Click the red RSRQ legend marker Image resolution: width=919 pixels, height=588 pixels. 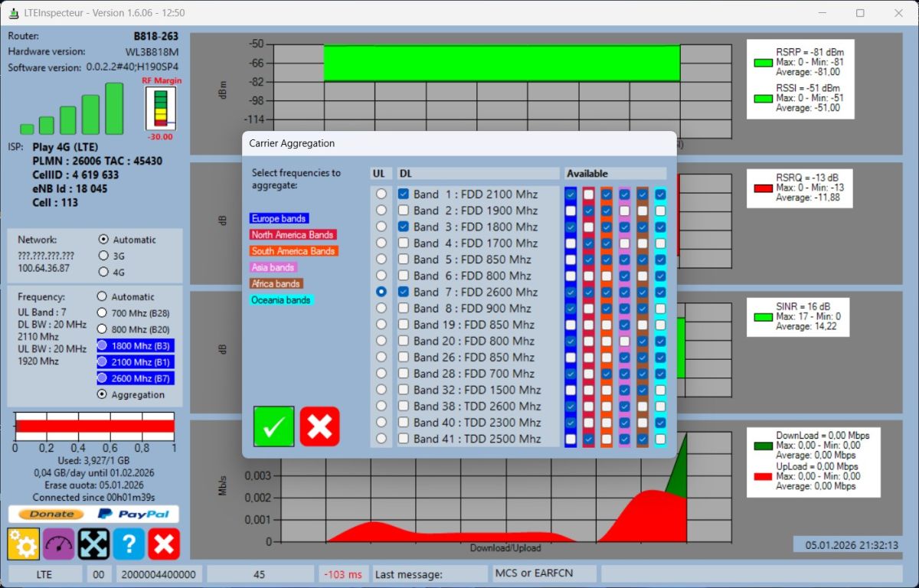pyautogui.click(x=763, y=188)
